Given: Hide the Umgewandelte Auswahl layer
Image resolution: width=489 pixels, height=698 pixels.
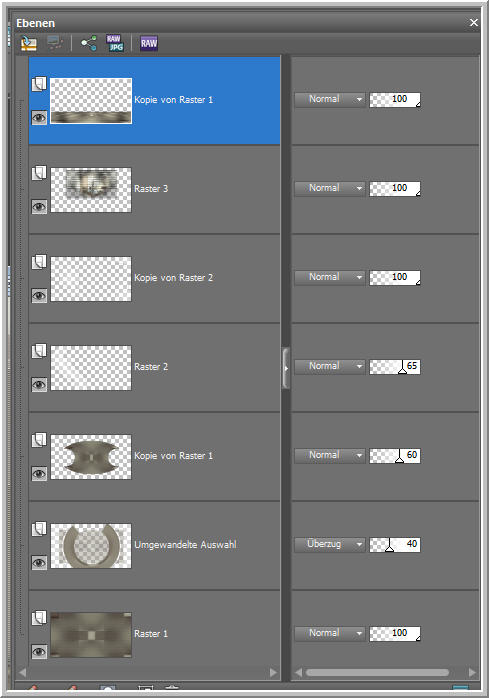Looking at the screenshot, I should click(39, 563).
